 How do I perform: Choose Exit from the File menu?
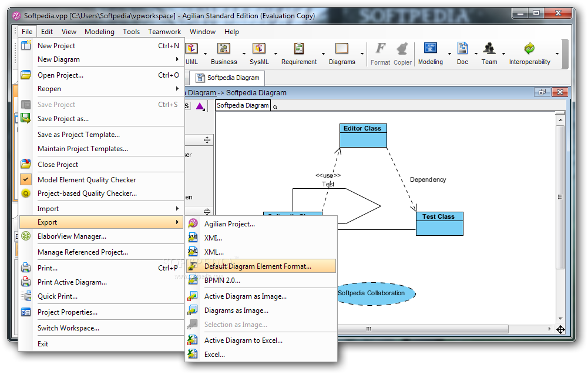102,343
